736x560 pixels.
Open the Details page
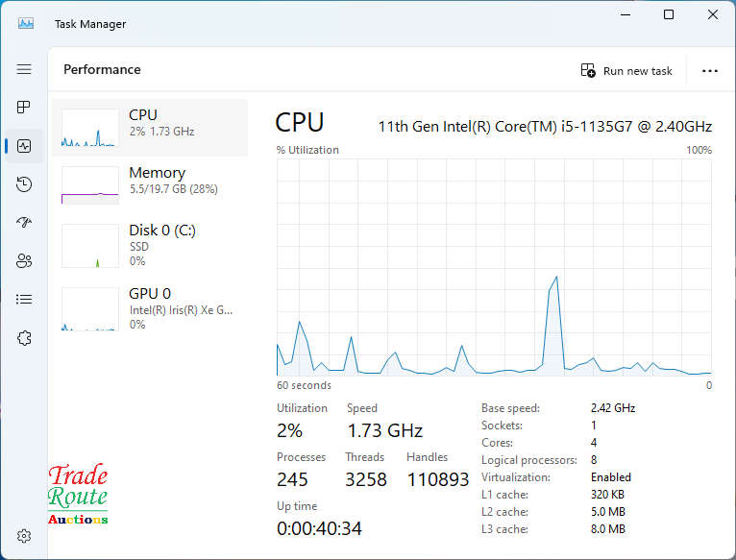click(24, 300)
